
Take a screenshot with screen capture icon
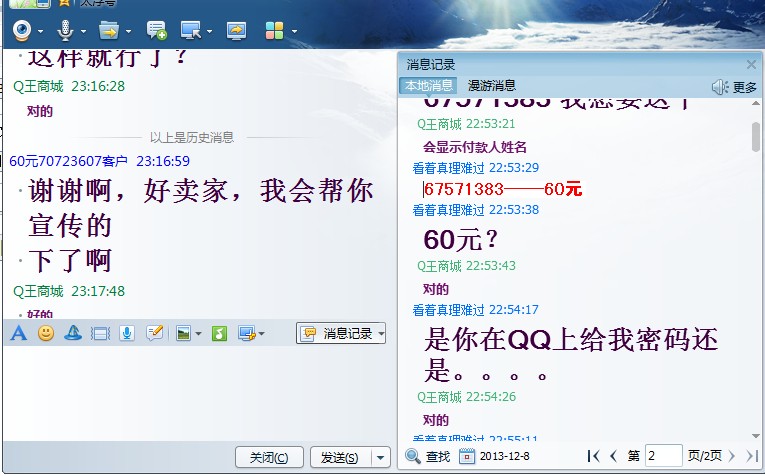tap(246, 334)
